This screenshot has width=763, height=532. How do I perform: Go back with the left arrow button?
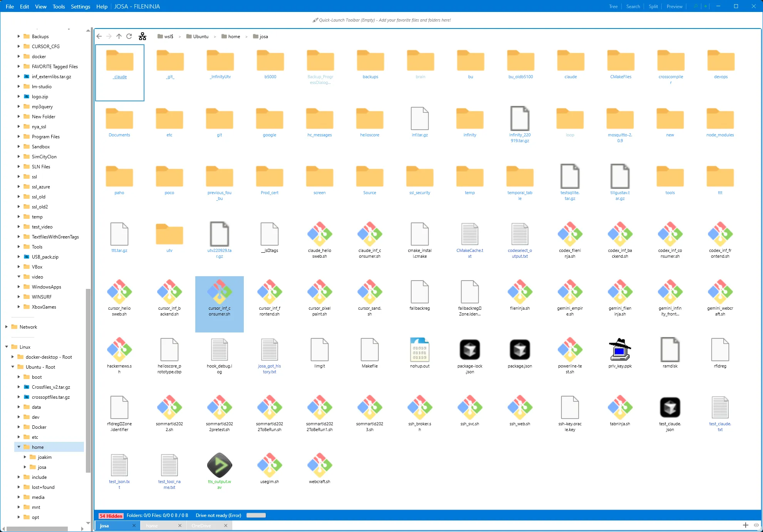click(99, 36)
